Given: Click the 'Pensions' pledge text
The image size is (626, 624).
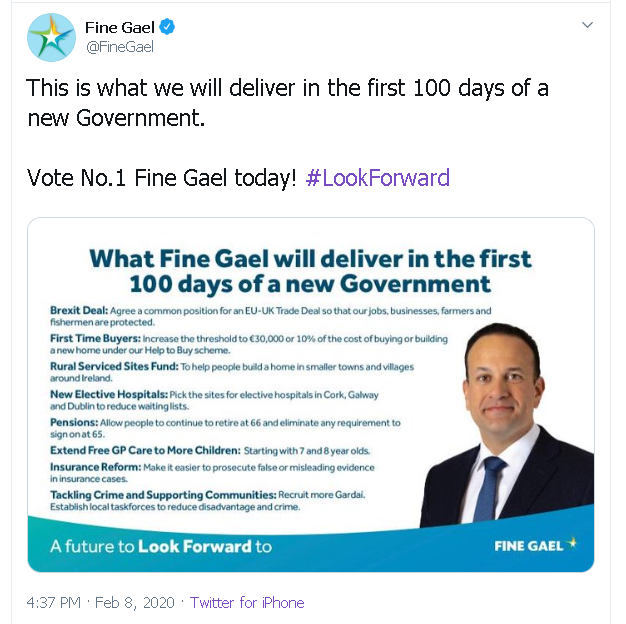Looking at the screenshot, I should click(x=225, y=429).
